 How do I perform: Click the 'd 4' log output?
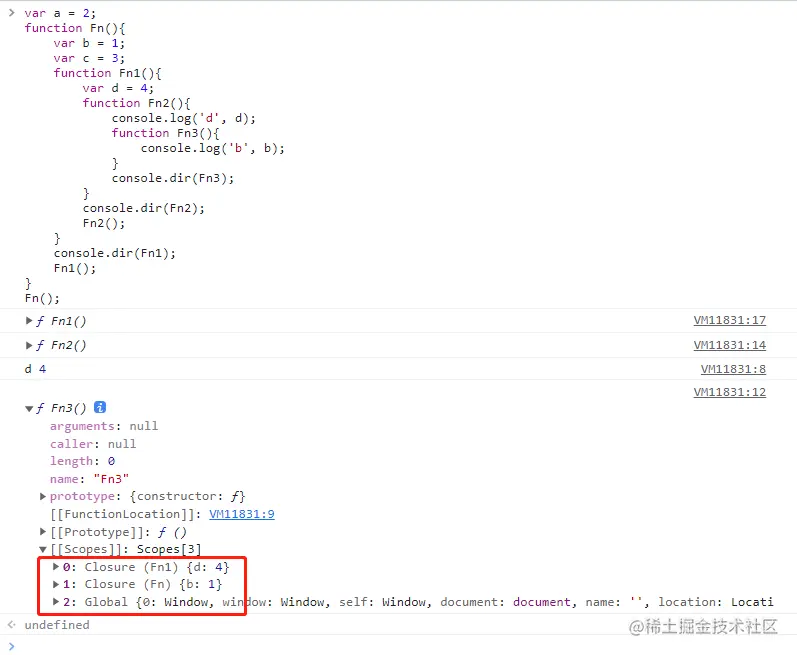[x=35, y=369]
